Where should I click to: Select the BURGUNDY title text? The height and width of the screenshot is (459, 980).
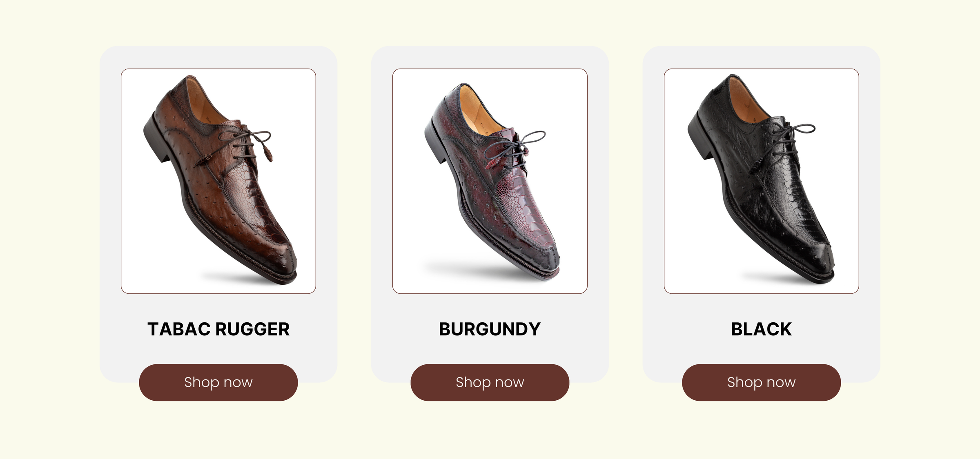coord(490,329)
